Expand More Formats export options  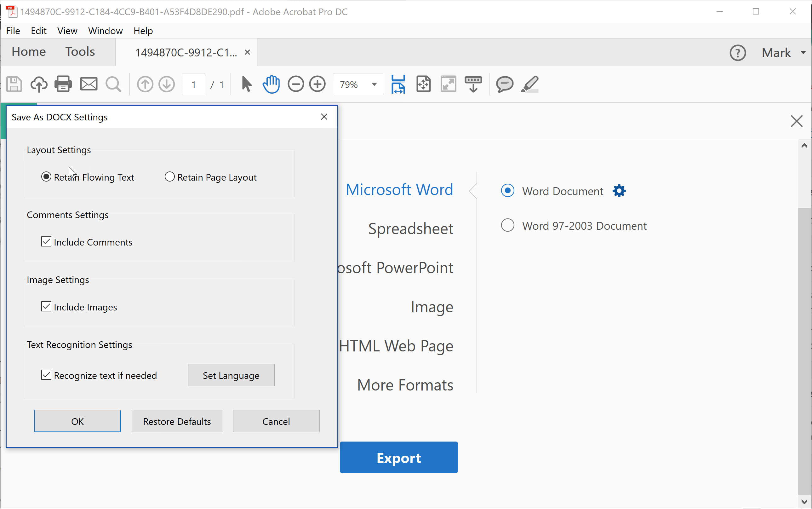click(x=405, y=384)
